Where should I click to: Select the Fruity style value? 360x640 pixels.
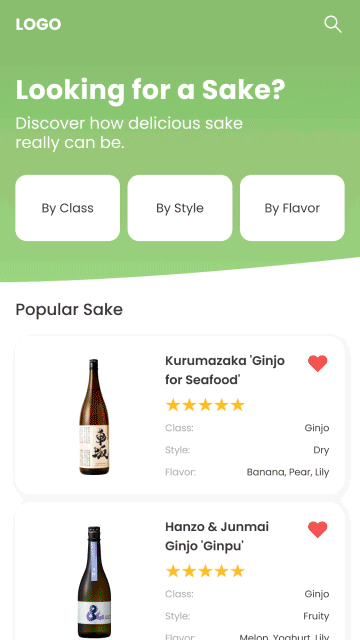click(316, 616)
